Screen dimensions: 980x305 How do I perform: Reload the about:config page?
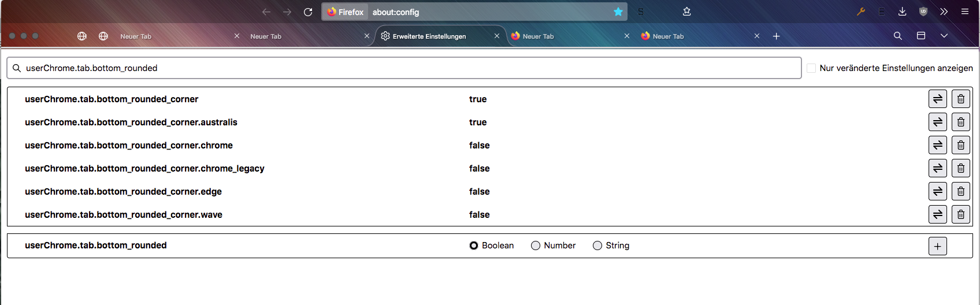(x=308, y=12)
